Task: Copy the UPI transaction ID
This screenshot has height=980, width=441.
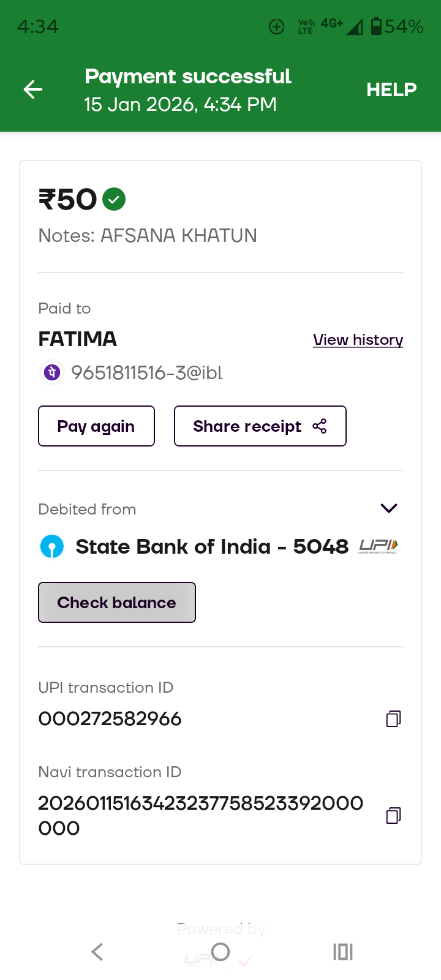Action: (x=393, y=718)
